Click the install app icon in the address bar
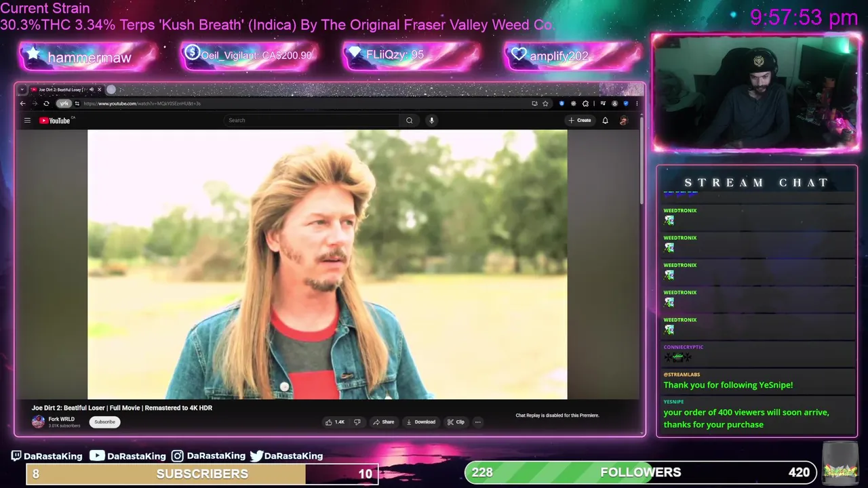 [534, 104]
